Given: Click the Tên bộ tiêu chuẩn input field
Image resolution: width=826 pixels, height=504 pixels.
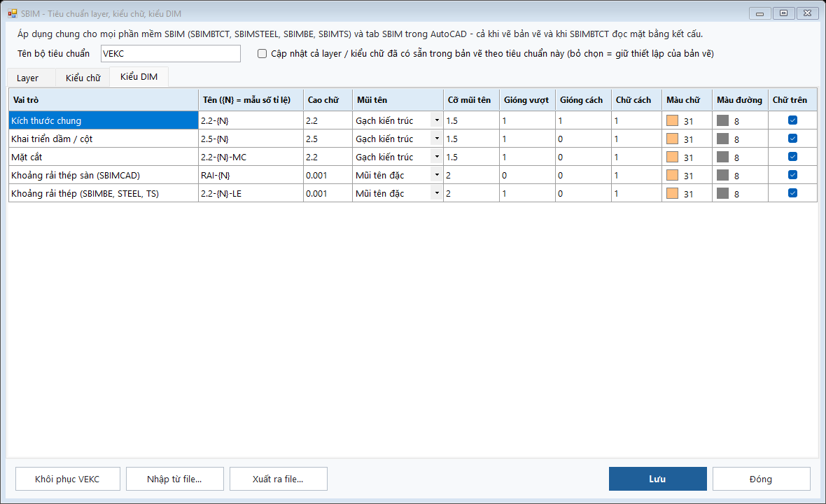Looking at the screenshot, I should pos(171,54).
